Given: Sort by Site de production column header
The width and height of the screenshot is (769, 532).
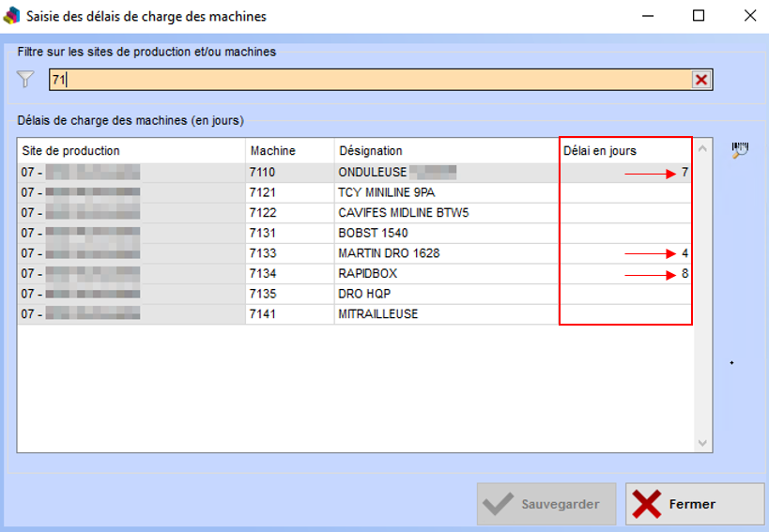Looking at the screenshot, I should pyautogui.click(x=131, y=151).
